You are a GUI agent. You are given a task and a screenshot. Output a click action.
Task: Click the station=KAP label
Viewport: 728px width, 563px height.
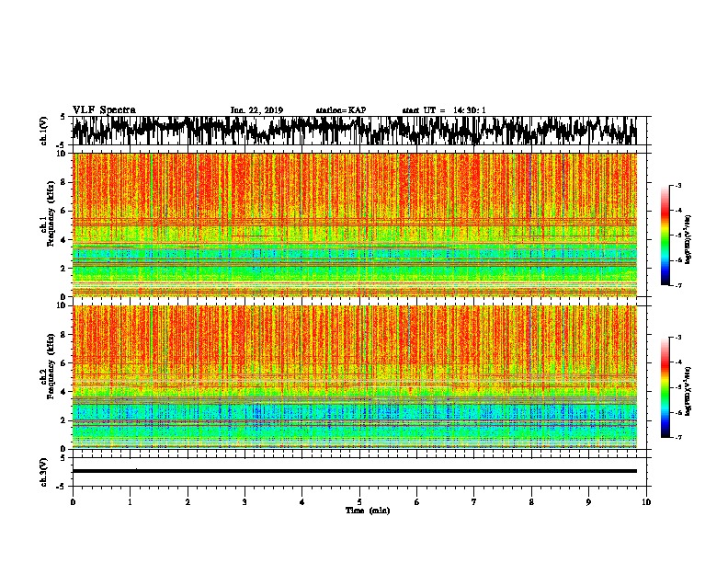click(x=341, y=110)
